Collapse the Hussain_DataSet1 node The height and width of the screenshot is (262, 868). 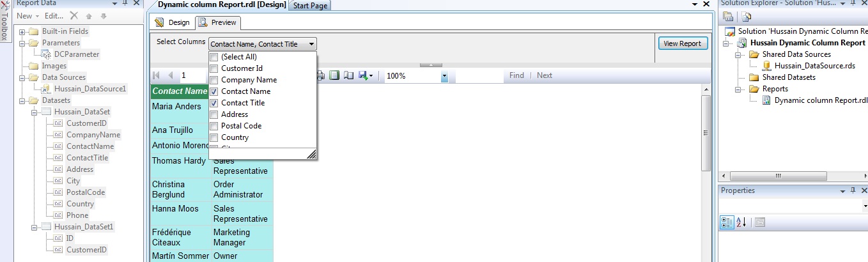[x=33, y=227]
